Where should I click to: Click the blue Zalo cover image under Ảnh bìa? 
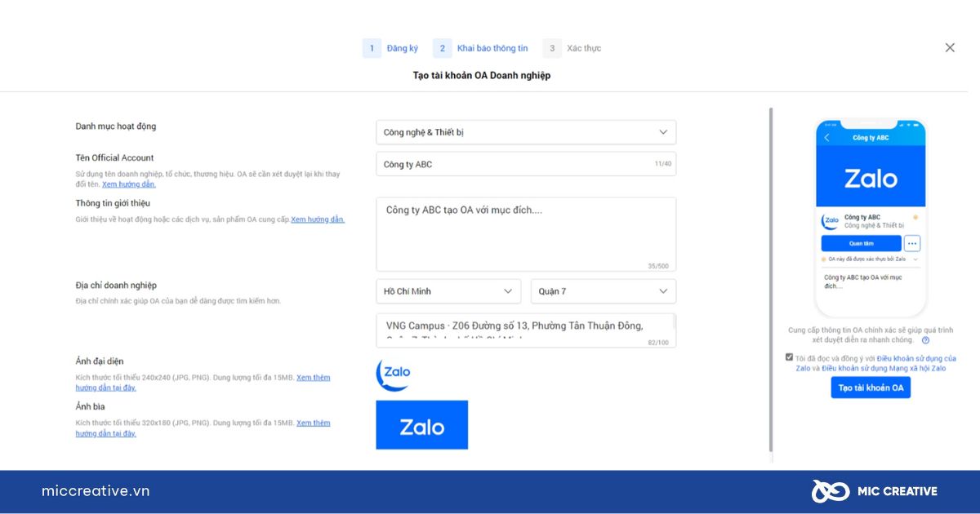coord(422,424)
